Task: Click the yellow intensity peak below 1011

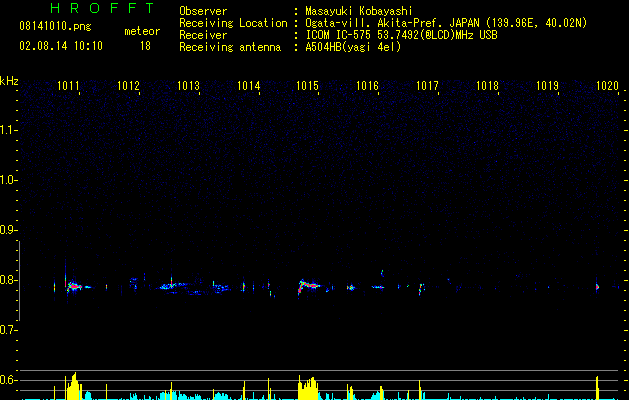Action: tap(73, 386)
